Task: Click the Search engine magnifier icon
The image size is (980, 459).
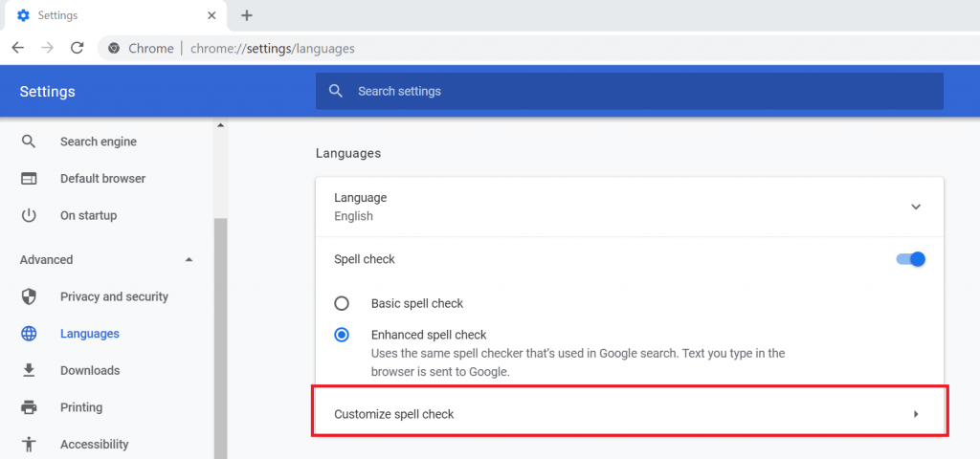Action: [28, 142]
